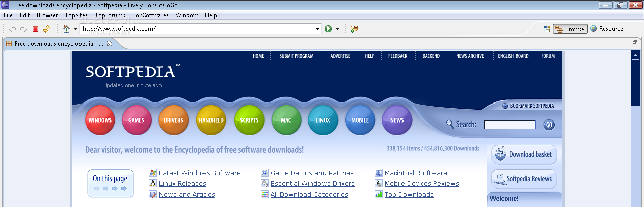Open the Top Downloads link
This screenshot has height=207, width=644.
coord(409,195)
